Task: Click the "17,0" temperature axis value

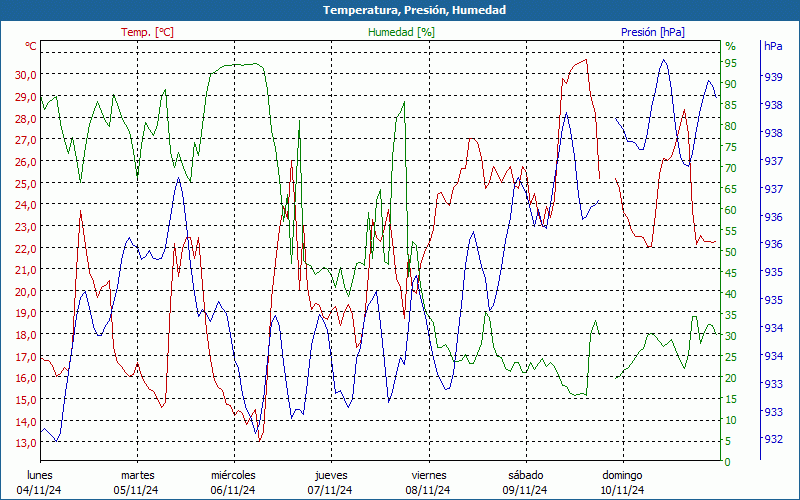Action: pyautogui.click(x=26, y=357)
